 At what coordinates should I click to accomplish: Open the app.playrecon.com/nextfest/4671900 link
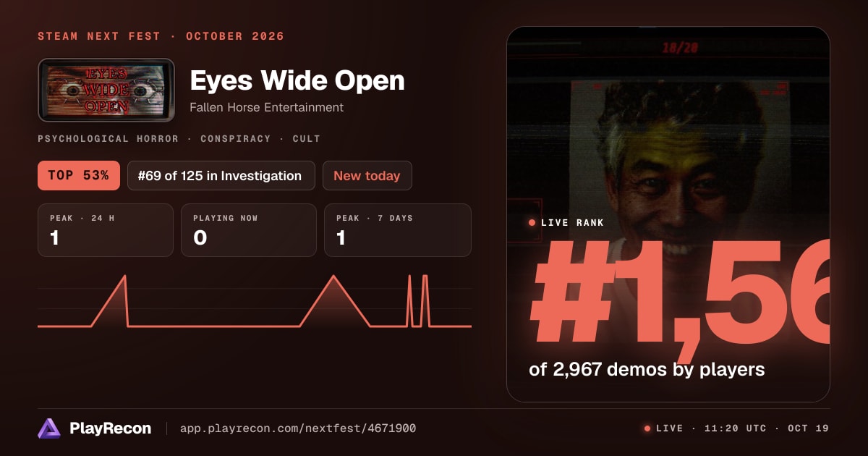(298, 428)
